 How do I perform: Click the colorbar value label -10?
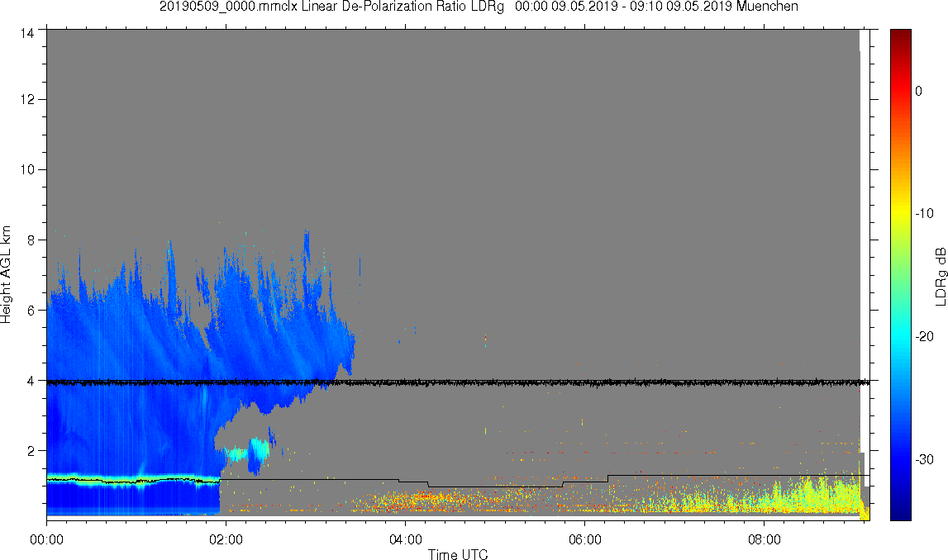point(924,213)
